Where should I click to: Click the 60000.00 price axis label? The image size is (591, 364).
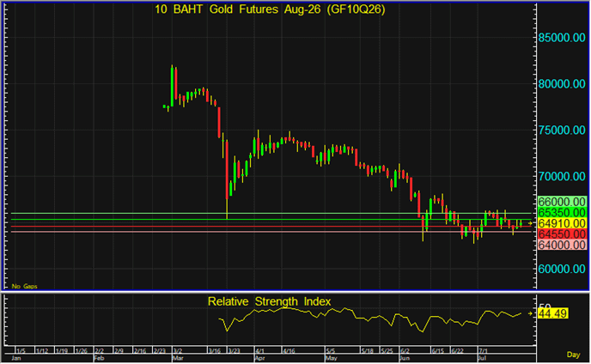562,269
